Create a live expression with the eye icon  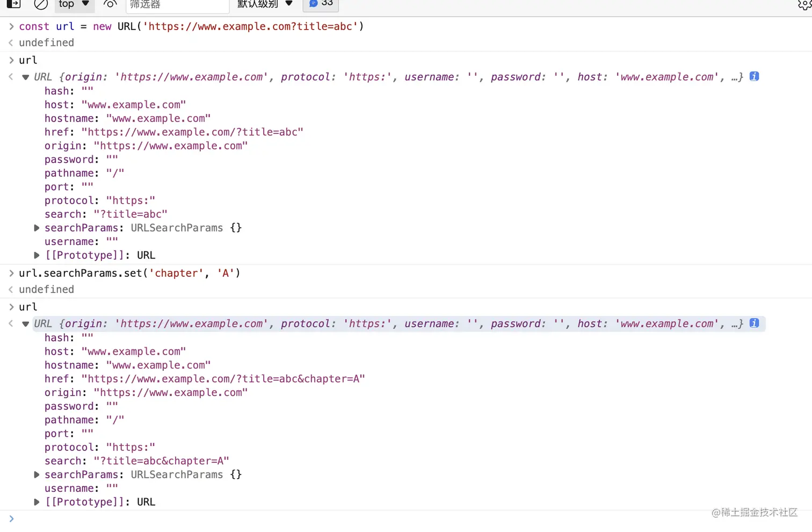click(x=110, y=4)
